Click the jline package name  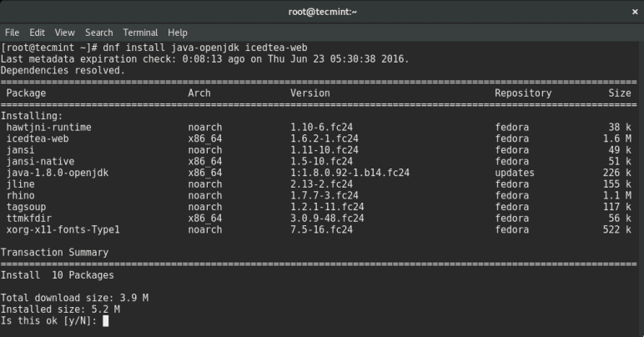tap(21, 184)
